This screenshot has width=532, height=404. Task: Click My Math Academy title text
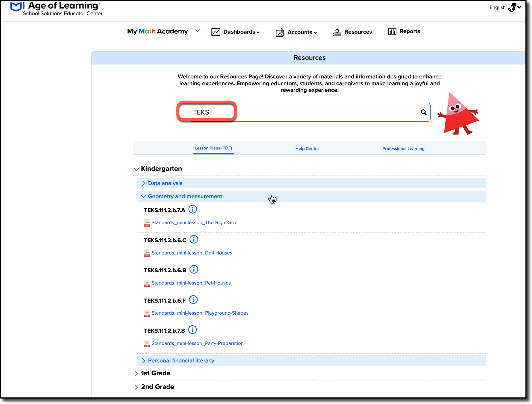158,31
